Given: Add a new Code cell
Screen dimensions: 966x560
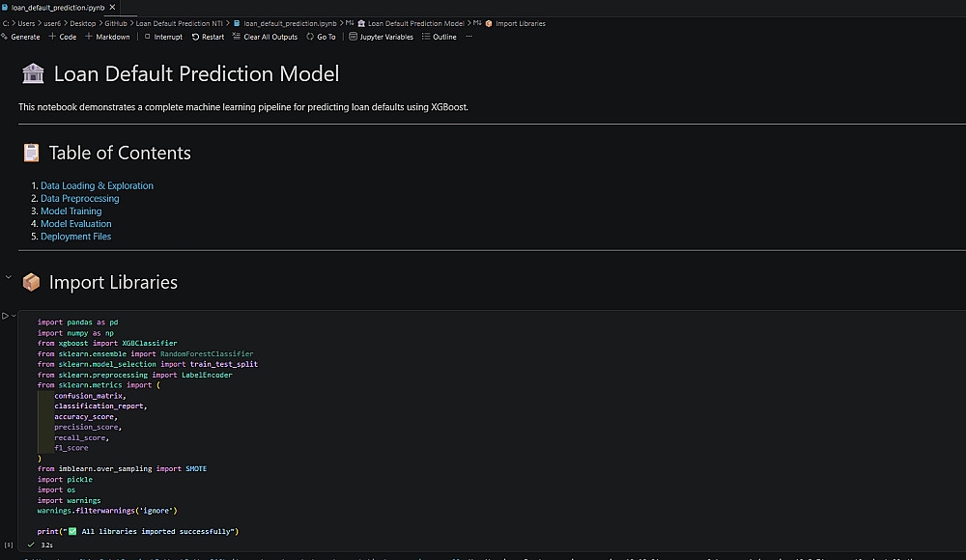Looking at the screenshot, I should tap(63, 37).
